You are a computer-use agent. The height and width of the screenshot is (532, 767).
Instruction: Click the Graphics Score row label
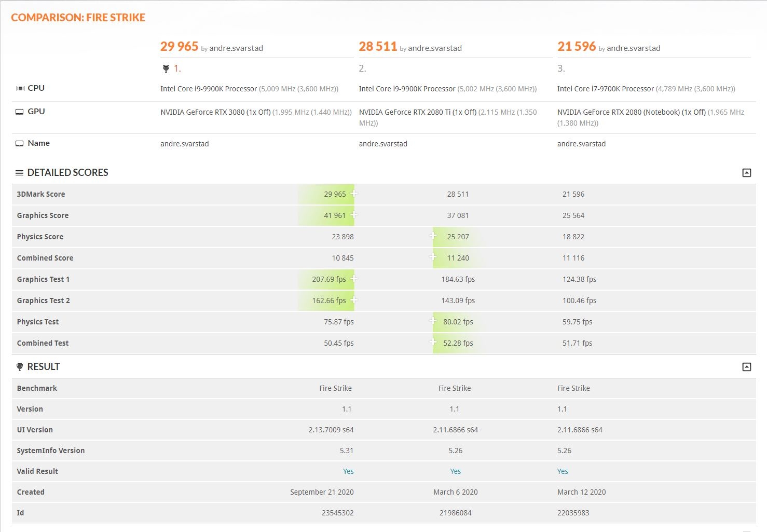point(43,215)
